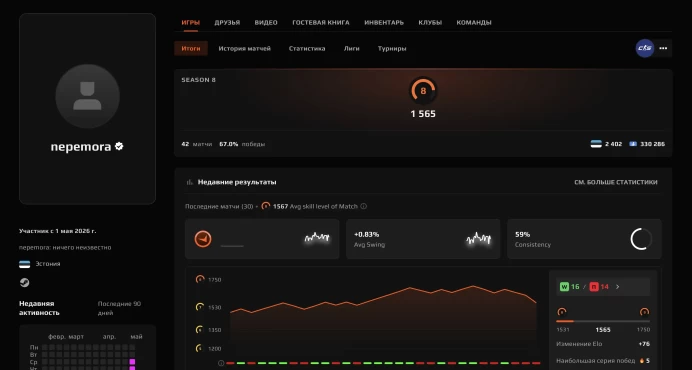Click the sparkline in the first stat card
This screenshot has width=692, height=370.
(x=317, y=238)
